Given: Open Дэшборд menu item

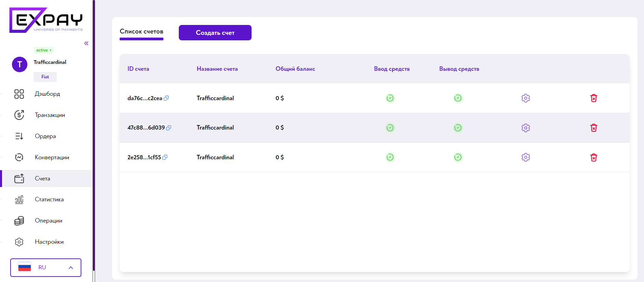Looking at the screenshot, I should pyautogui.click(x=47, y=94).
